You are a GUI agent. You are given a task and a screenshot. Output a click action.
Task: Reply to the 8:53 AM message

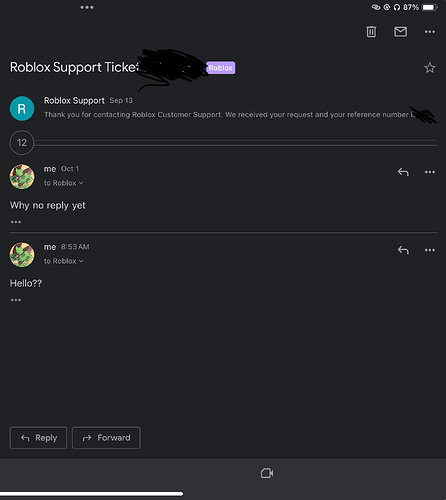pos(403,250)
